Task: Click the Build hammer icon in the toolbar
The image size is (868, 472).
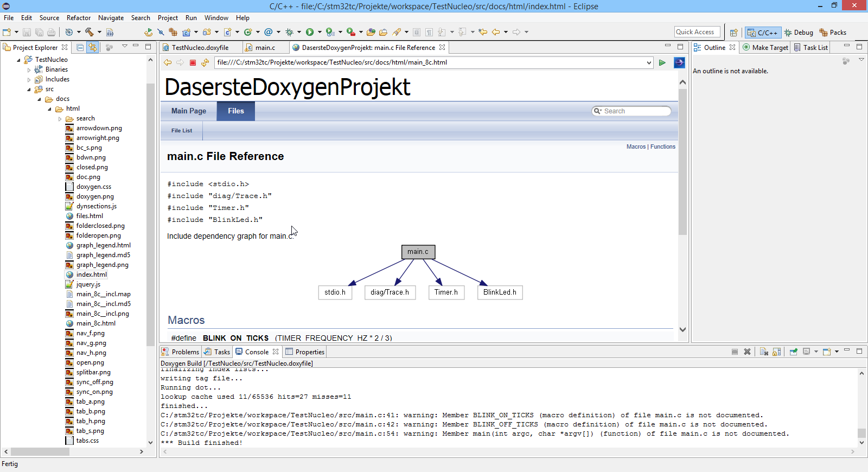Action: point(90,32)
